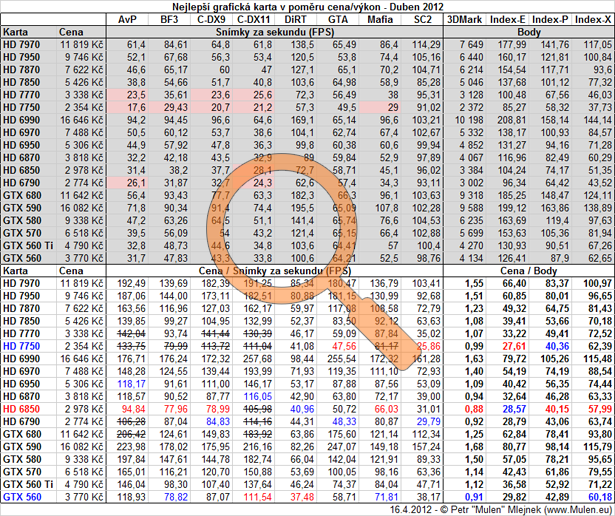
Task: Click the red value '47,56'
Action: [344, 346]
